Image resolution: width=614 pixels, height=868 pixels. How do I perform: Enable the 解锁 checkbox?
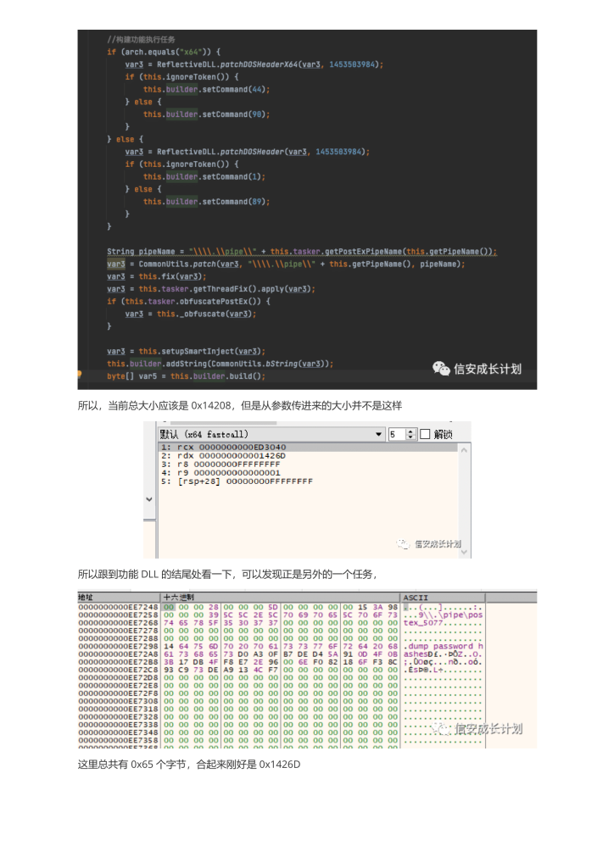425,434
